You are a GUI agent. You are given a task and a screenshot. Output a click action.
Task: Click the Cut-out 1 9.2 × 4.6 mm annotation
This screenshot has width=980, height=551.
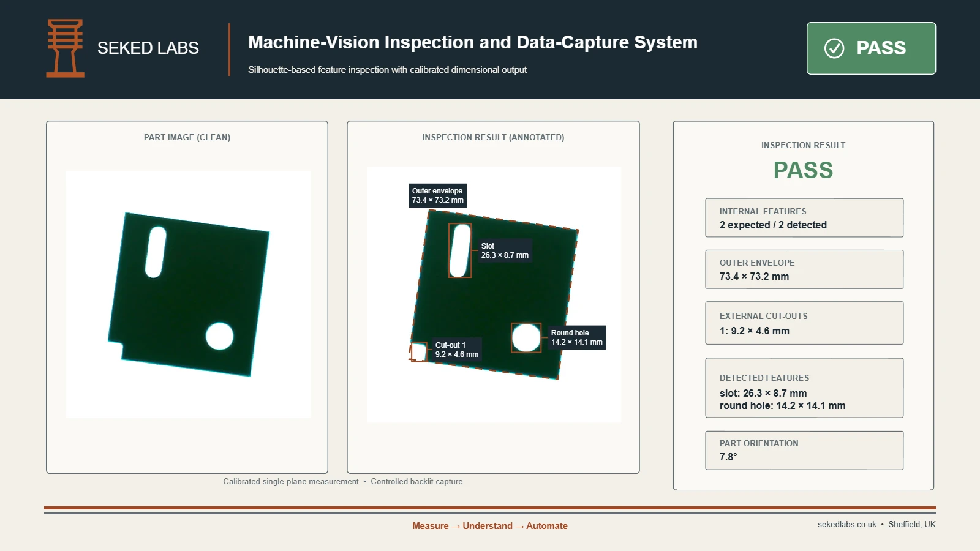(457, 350)
